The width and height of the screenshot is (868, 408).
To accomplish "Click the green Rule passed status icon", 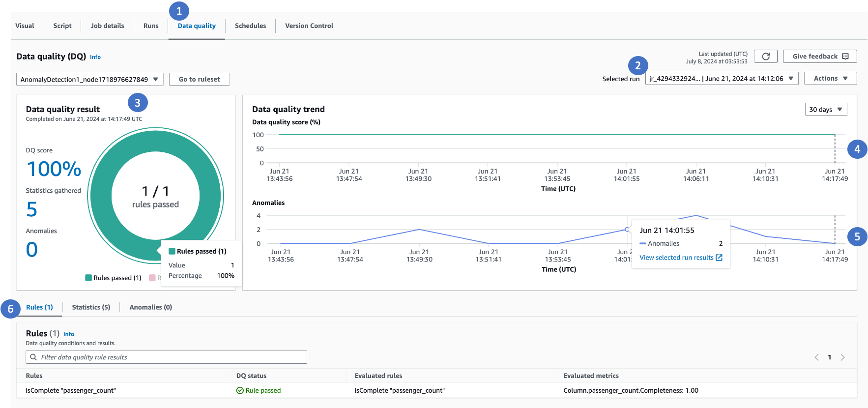I will click(240, 391).
